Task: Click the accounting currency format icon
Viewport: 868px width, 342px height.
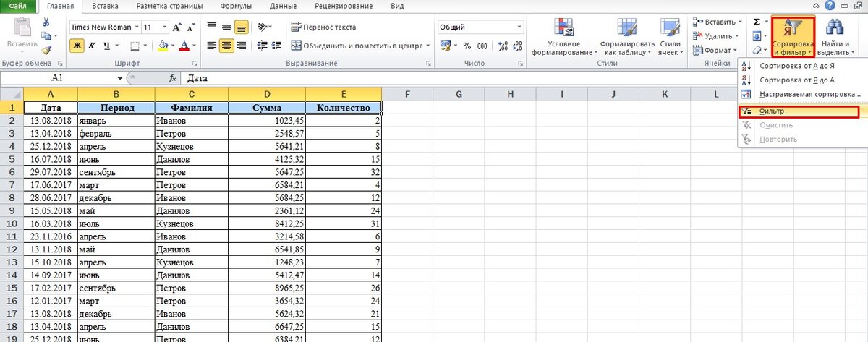Action: (x=445, y=46)
